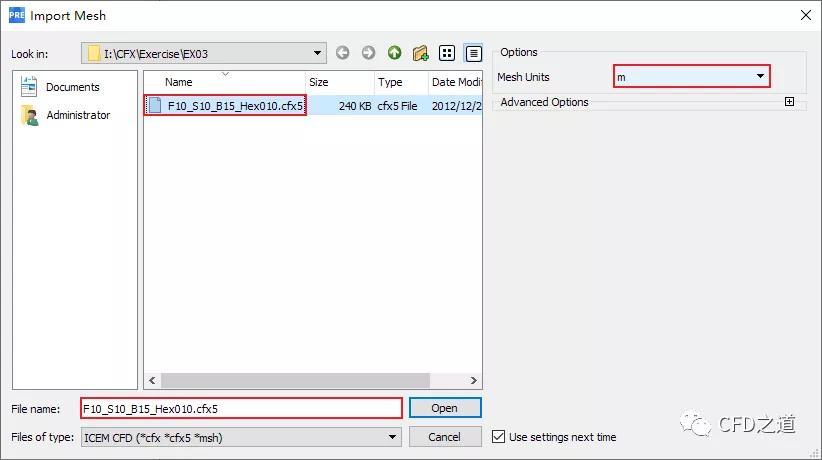Image resolution: width=822 pixels, height=460 pixels.
Task: Go back using the left arrow icon
Action: pyautogui.click(x=342, y=53)
